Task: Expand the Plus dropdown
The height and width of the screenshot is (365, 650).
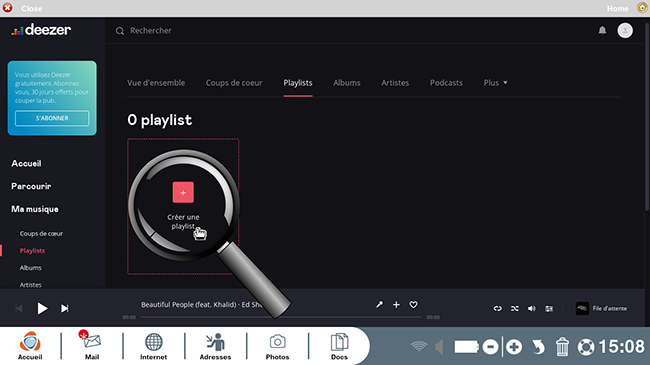Action: click(495, 83)
